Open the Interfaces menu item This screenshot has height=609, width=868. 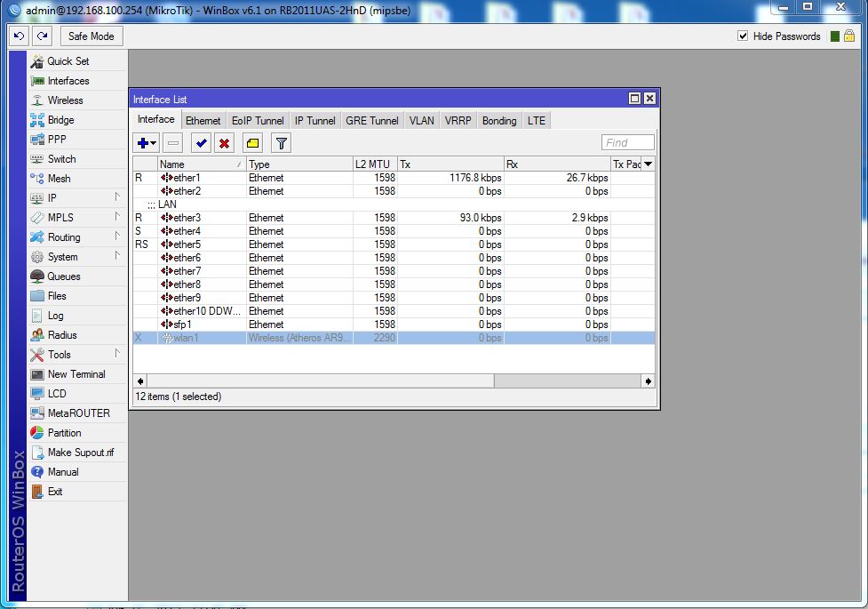[77, 81]
